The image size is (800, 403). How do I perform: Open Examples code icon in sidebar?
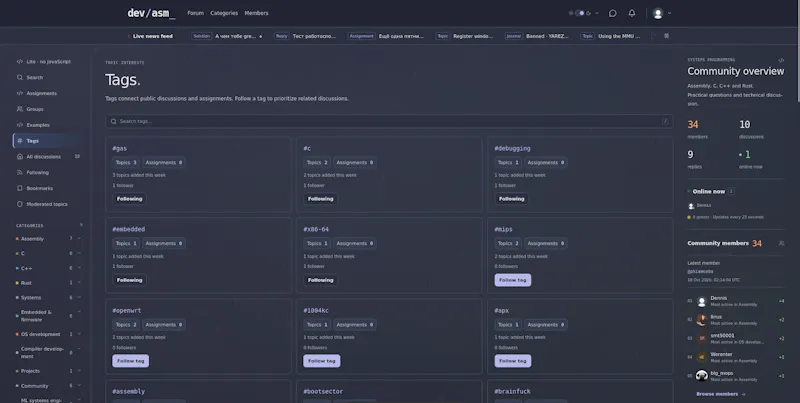click(x=19, y=125)
